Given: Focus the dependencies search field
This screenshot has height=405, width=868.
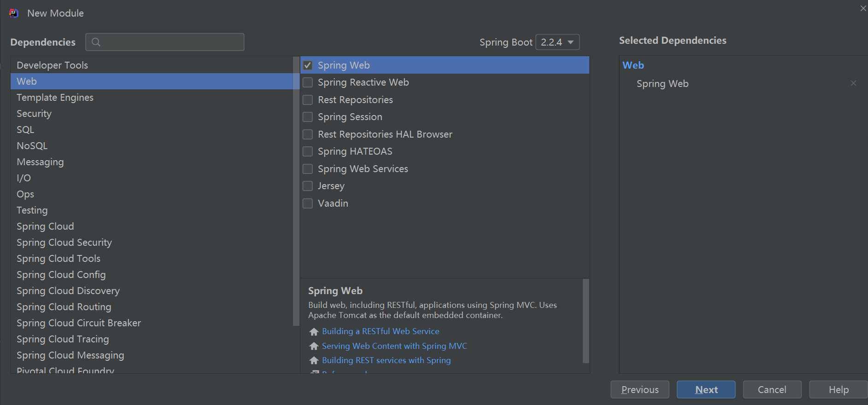Looking at the screenshot, I should 165,42.
